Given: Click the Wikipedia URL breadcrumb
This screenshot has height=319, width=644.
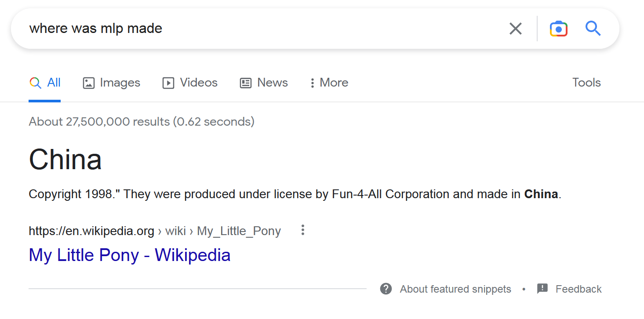Looking at the screenshot, I should pos(154,231).
